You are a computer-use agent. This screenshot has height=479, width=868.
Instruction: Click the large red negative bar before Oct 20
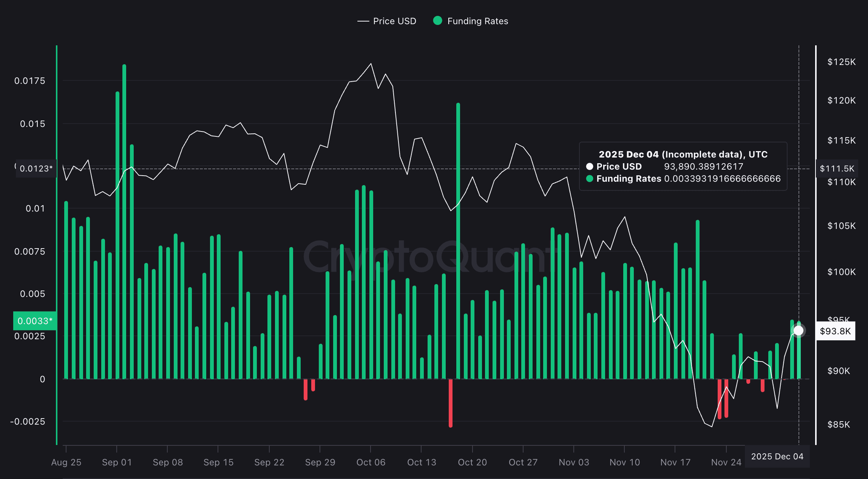[451, 402]
